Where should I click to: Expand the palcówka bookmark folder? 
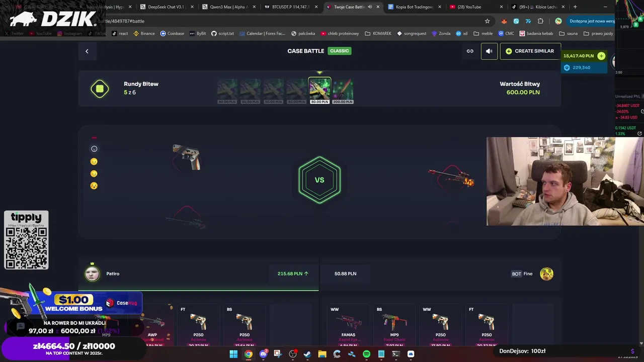302,34
